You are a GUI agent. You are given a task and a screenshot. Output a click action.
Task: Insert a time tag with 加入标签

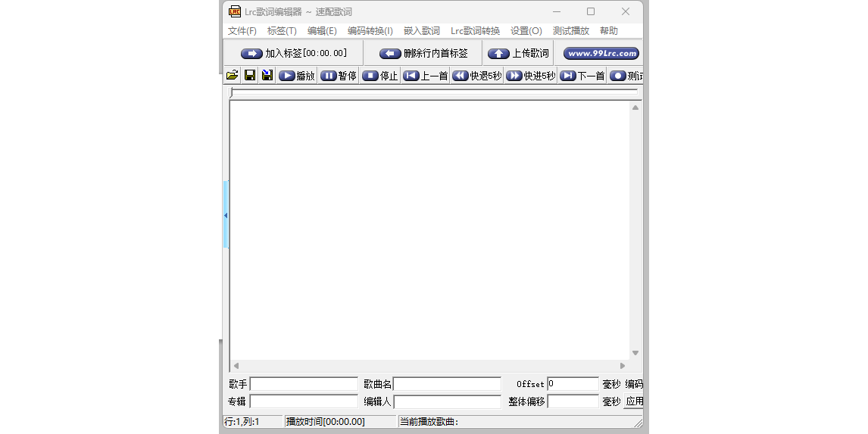(x=294, y=54)
